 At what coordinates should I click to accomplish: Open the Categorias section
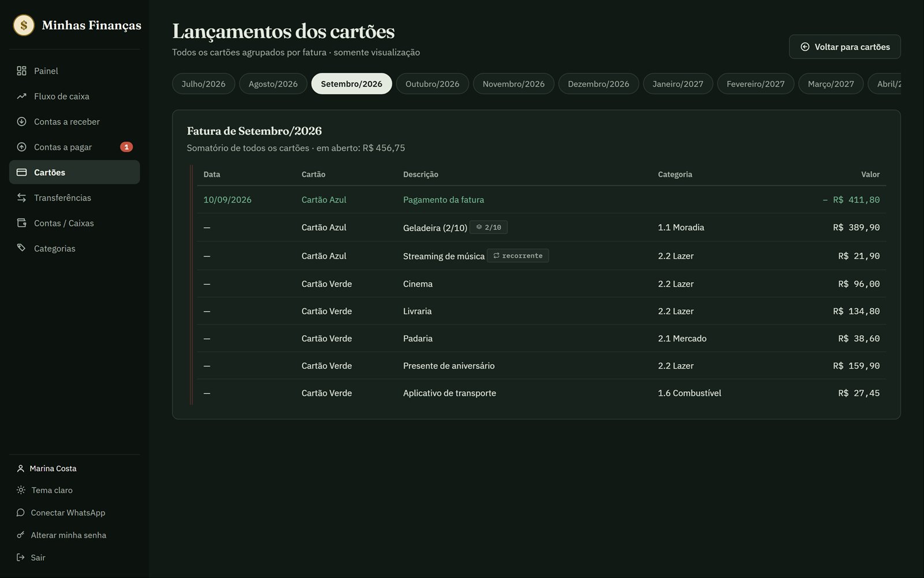pyautogui.click(x=74, y=248)
